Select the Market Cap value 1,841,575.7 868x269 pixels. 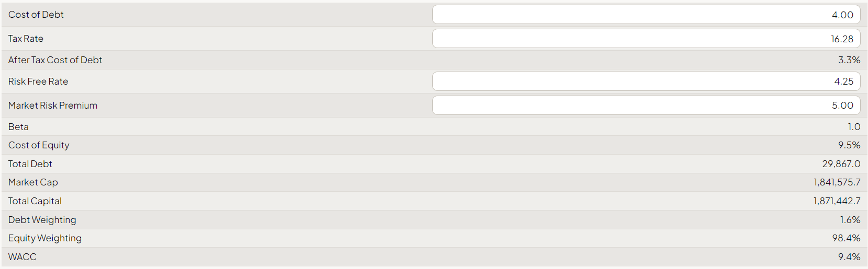click(837, 182)
